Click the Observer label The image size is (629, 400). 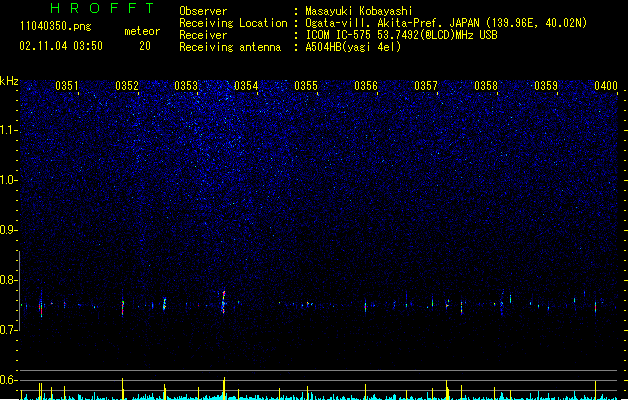click(203, 11)
